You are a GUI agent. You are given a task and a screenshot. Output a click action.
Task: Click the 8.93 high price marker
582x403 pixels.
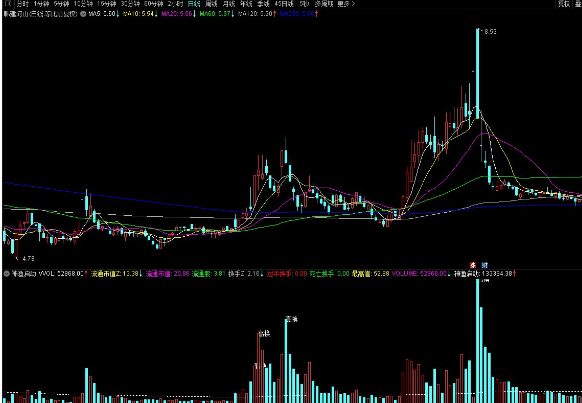coord(490,32)
